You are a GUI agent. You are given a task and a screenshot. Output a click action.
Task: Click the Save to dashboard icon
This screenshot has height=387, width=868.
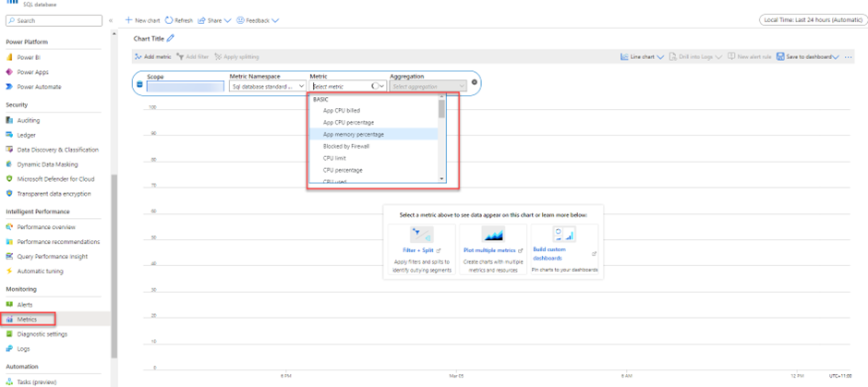click(780, 57)
